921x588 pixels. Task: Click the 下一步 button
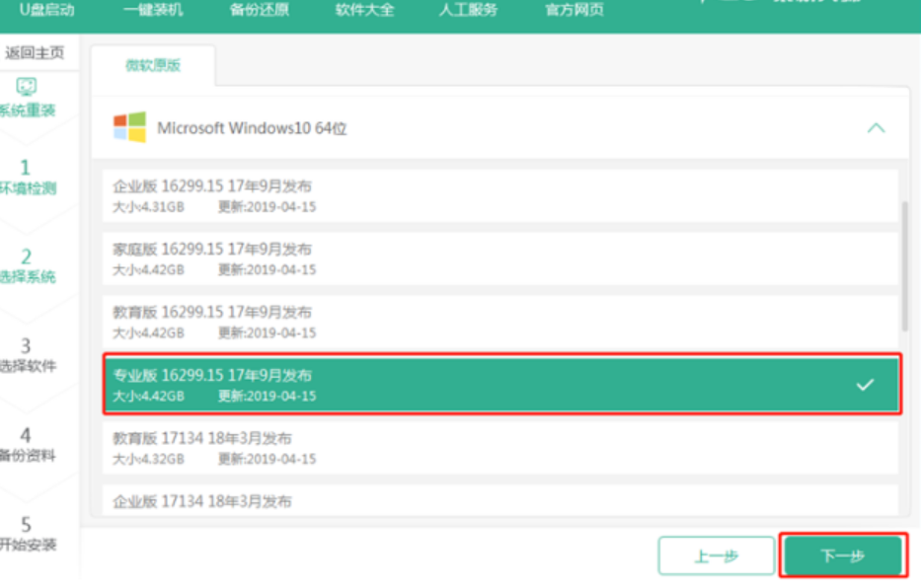[843, 555]
